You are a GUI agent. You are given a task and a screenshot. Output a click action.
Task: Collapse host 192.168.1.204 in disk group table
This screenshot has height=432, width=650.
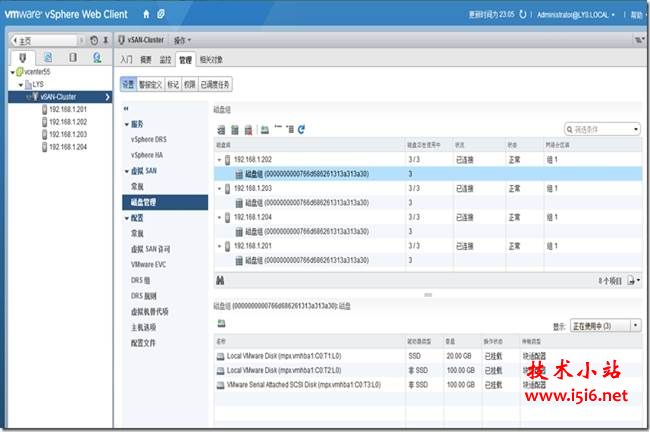point(219,217)
